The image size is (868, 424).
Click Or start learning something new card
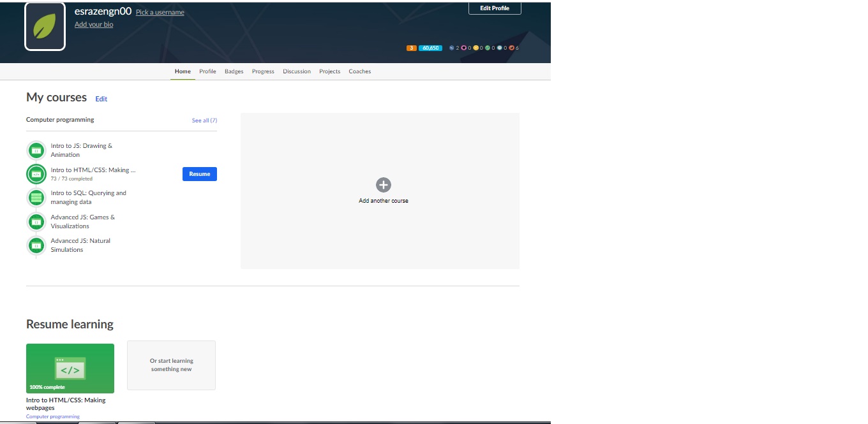[171, 365]
